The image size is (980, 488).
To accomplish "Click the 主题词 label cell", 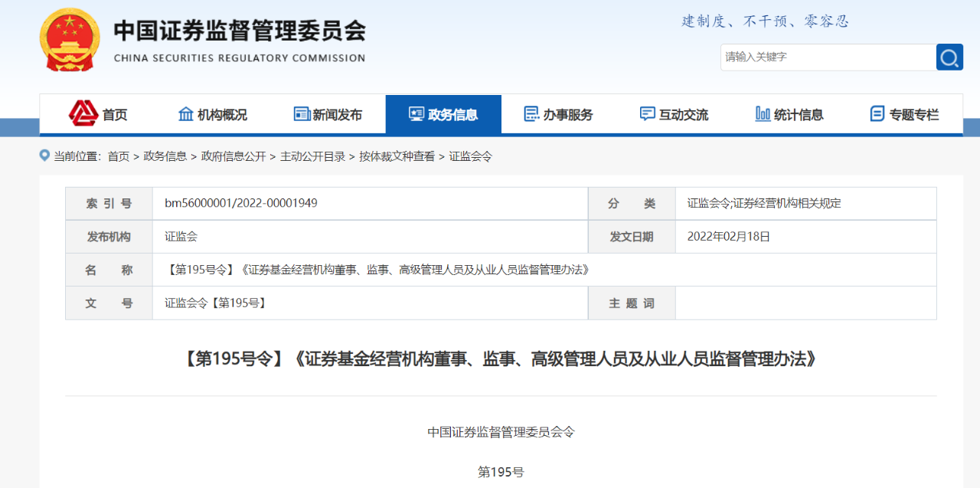I will tap(632, 303).
